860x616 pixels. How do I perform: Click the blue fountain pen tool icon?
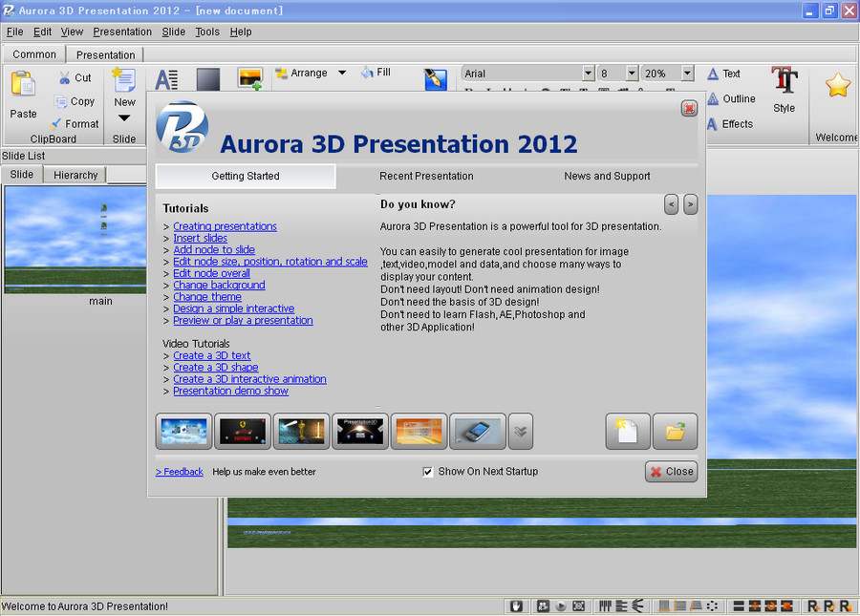pos(436,80)
